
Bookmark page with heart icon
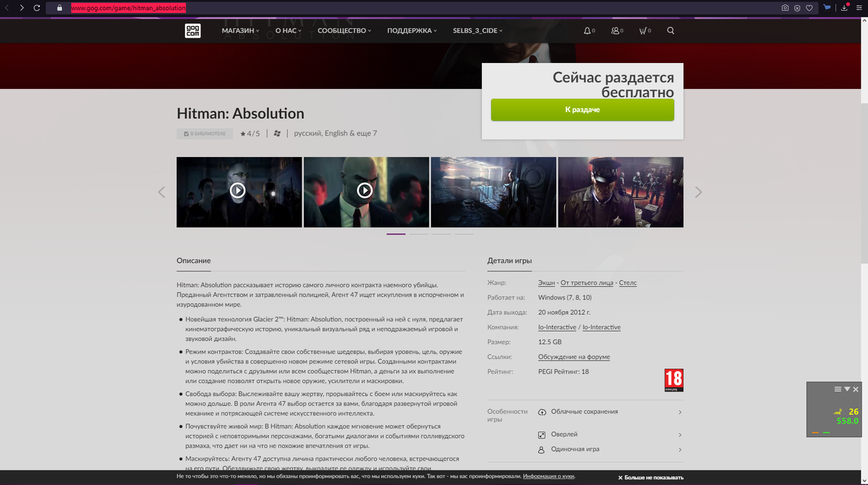809,8
